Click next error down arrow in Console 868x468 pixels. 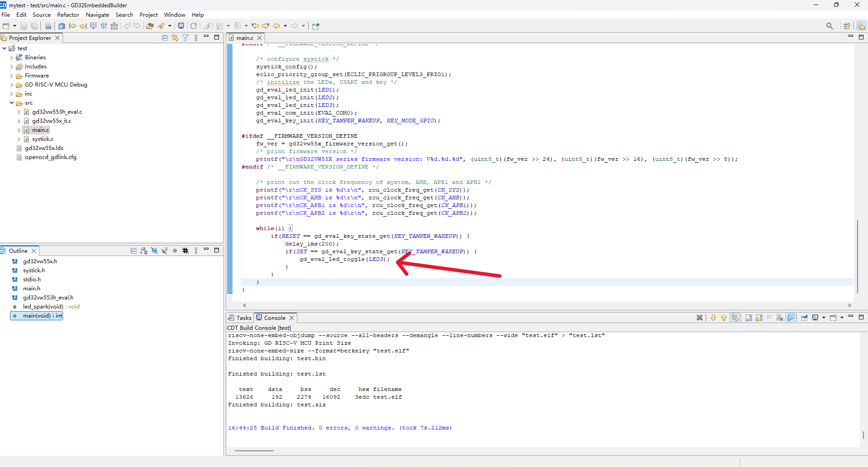pos(713,318)
